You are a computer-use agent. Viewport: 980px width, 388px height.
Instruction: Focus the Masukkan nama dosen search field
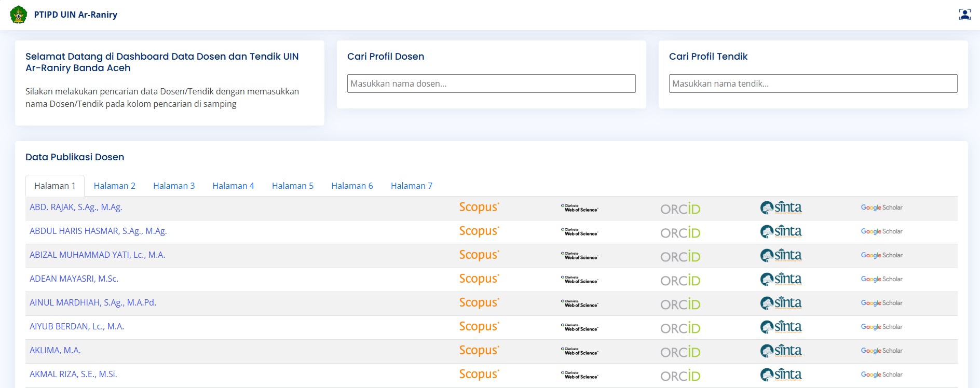[x=492, y=84]
